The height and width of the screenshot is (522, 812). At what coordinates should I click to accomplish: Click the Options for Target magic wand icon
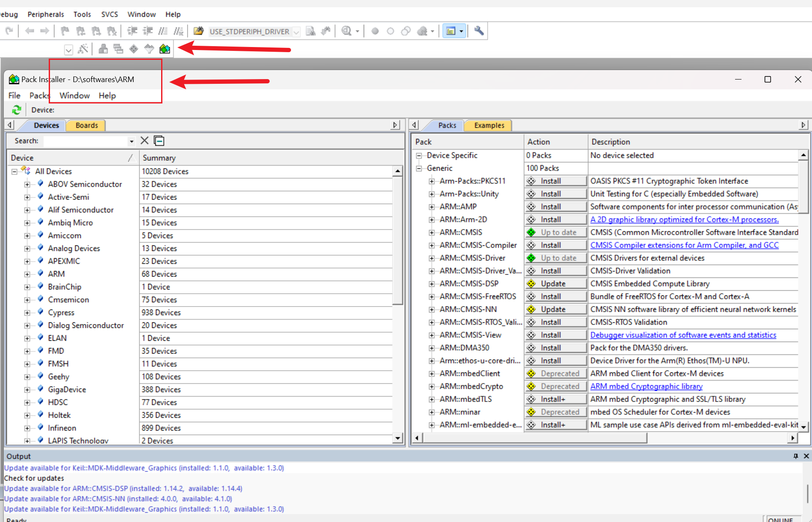coord(83,49)
